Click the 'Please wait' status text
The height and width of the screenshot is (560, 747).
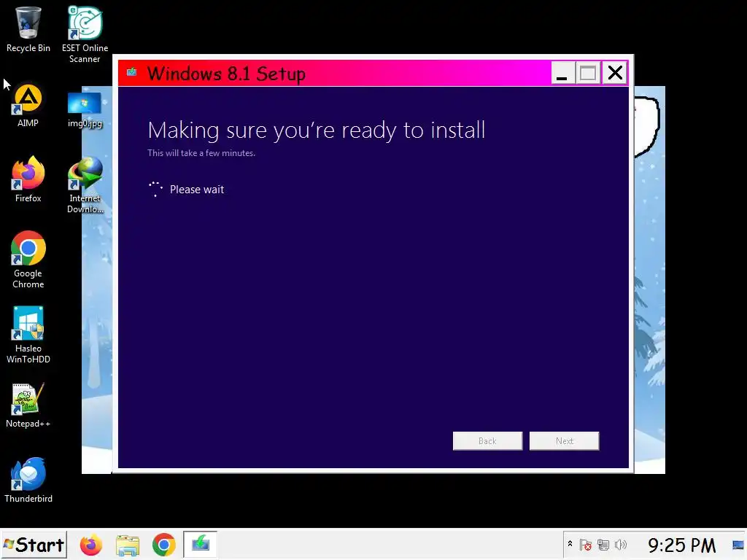click(197, 190)
